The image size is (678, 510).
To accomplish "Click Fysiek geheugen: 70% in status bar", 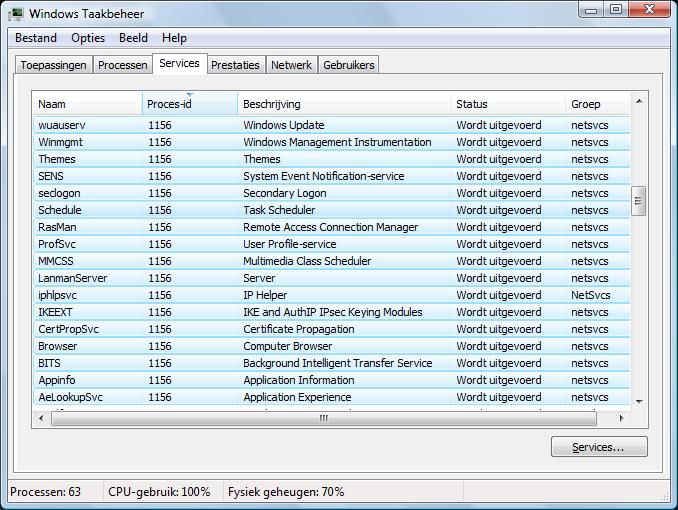I will tap(286, 492).
